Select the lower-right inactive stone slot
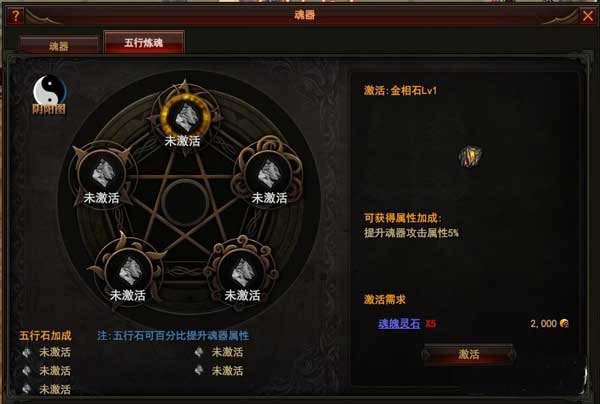This screenshot has height=404, width=600. pyautogui.click(x=243, y=271)
